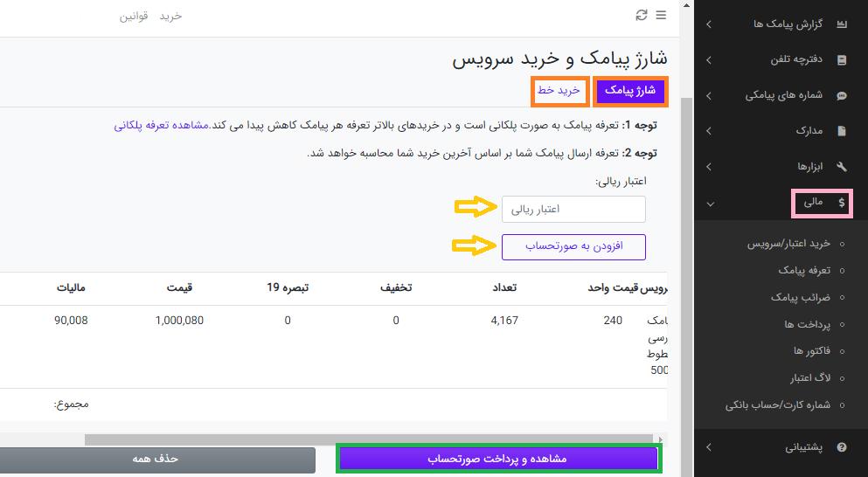
Task: Click the unit price value 240
Action: (613, 321)
